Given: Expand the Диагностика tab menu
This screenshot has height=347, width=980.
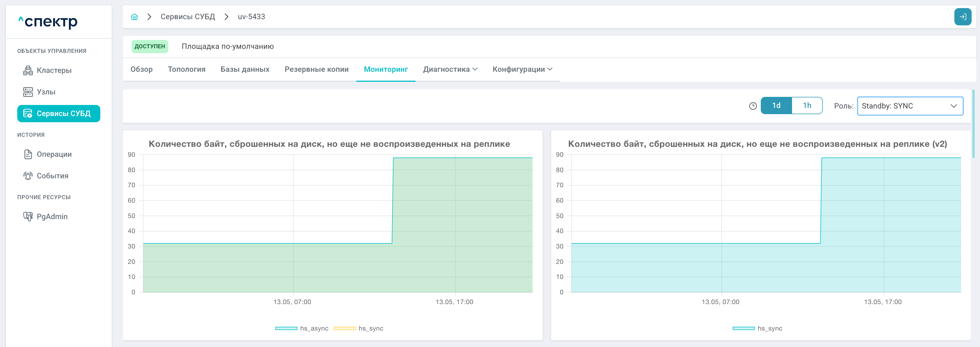Looking at the screenshot, I should click(x=450, y=69).
